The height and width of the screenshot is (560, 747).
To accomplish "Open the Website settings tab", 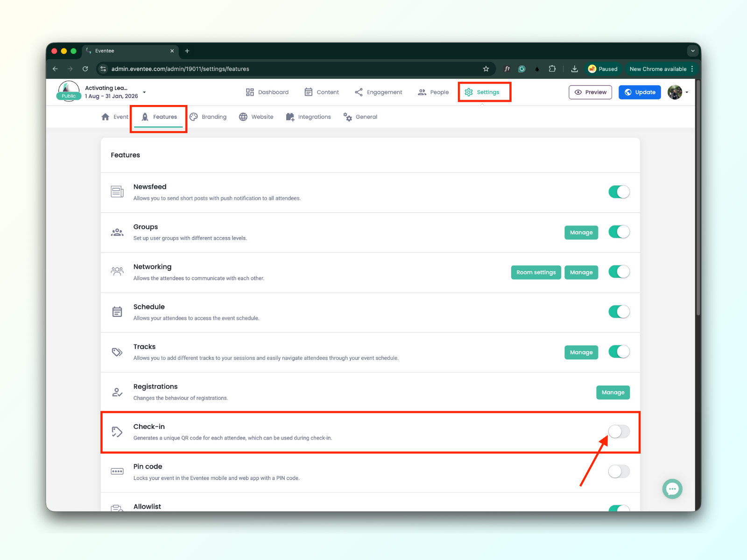I will click(256, 117).
